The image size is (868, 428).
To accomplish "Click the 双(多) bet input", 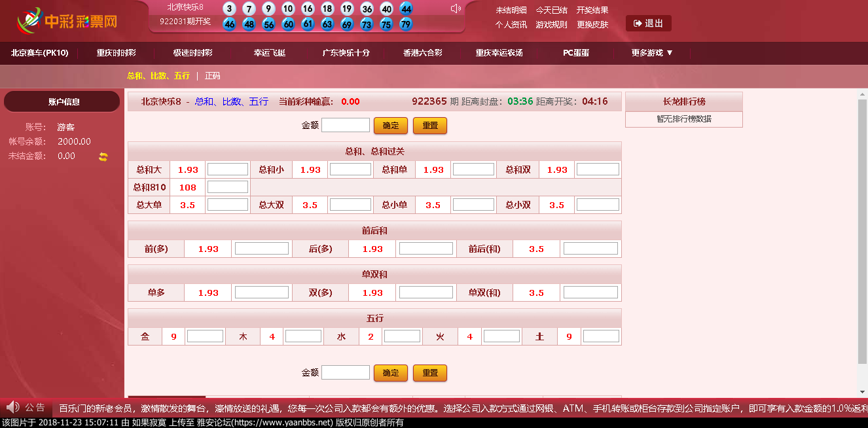I will [426, 293].
